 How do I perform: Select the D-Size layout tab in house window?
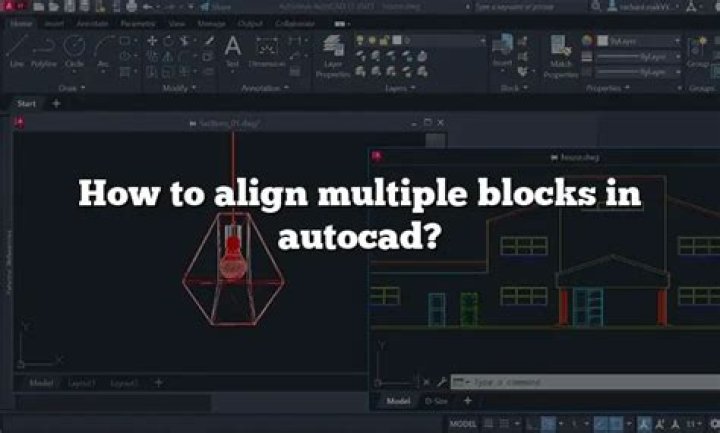coord(436,401)
